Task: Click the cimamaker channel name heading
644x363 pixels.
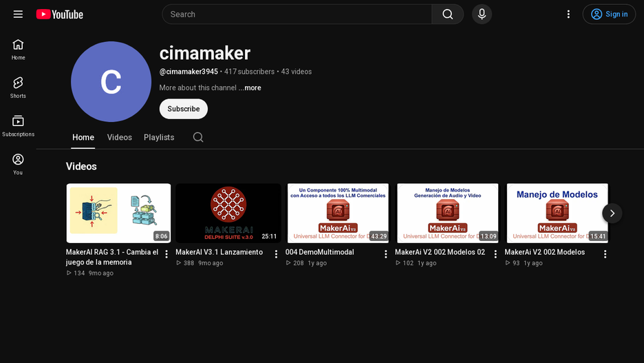Action: [205, 54]
